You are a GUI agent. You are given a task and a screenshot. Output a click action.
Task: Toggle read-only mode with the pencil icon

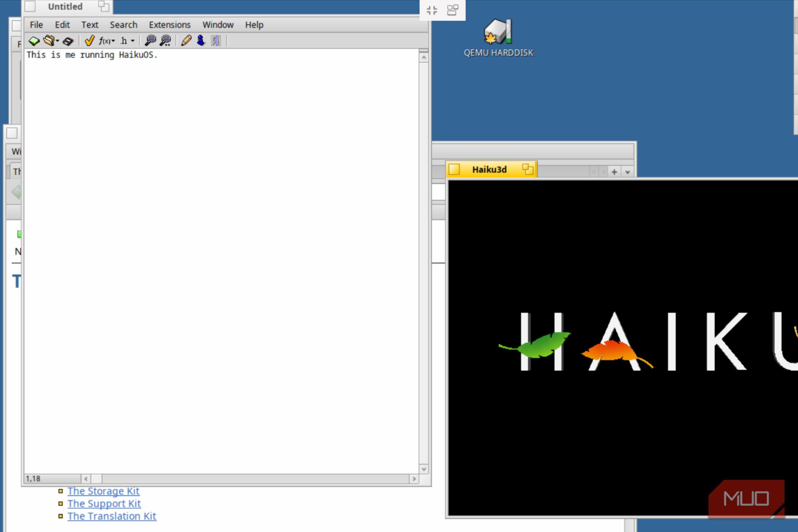(x=186, y=41)
